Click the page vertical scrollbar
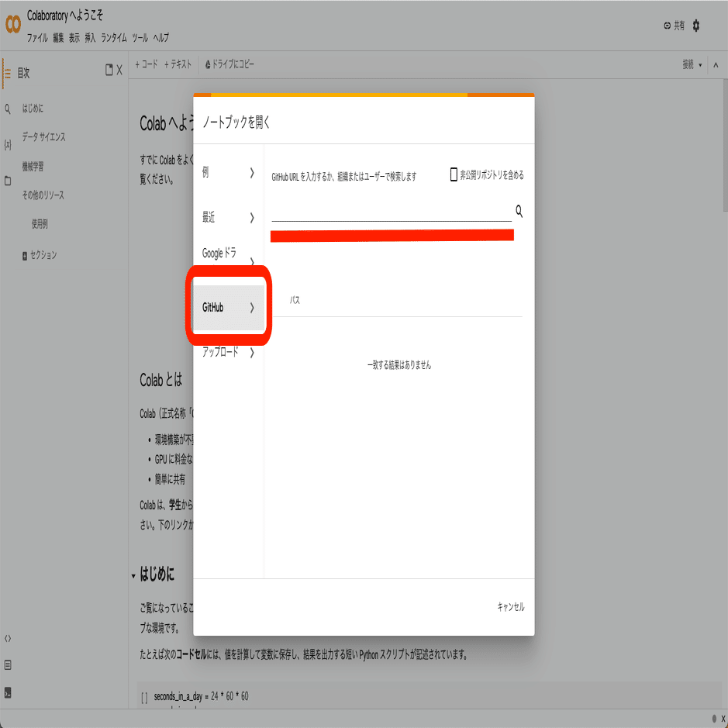This screenshot has width=728, height=728. 725,145
